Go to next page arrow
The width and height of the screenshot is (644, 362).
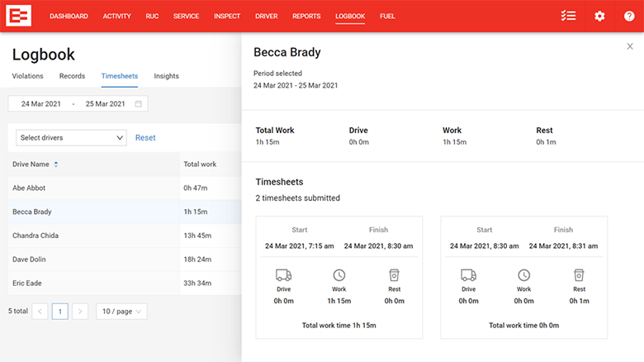click(x=80, y=312)
